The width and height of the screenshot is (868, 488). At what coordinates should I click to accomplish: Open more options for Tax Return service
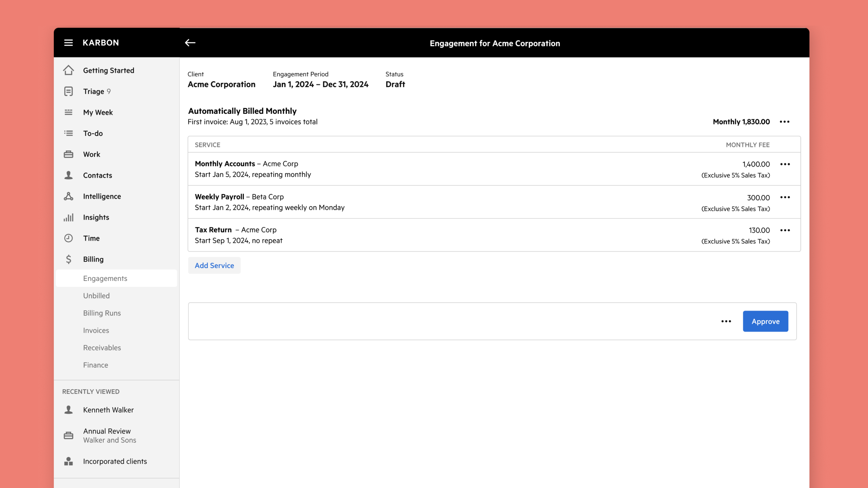click(785, 230)
